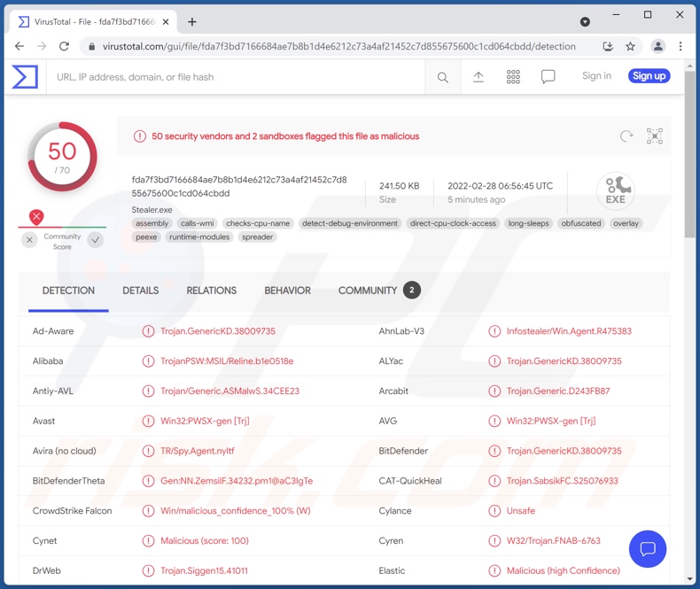Click the VirusTotal logo icon

coord(25,76)
